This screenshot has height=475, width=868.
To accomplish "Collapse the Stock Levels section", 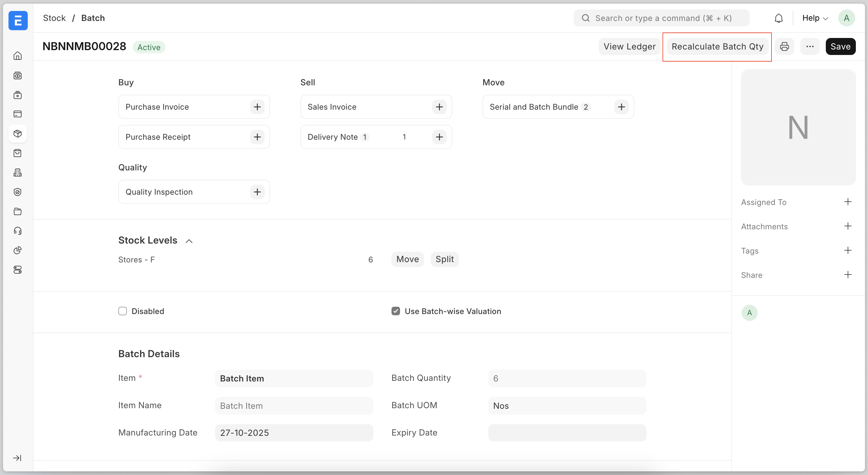I will (189, 241).
